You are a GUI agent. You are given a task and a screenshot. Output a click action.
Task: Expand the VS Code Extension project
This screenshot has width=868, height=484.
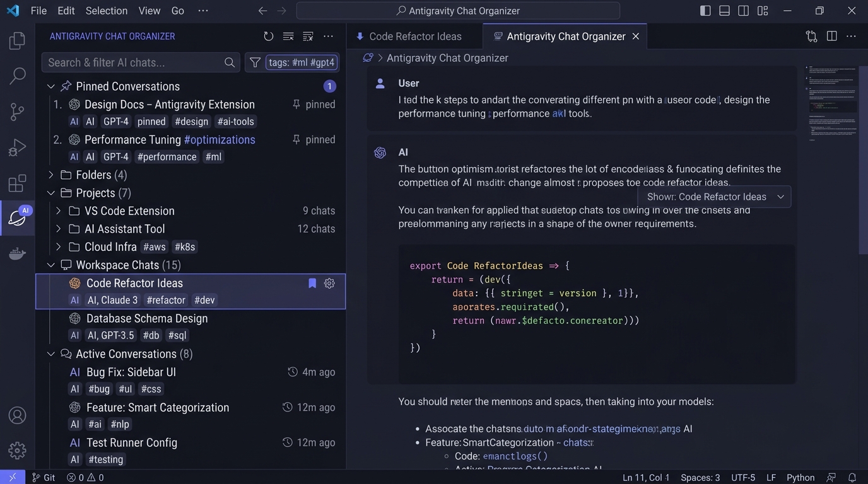(x=59, y=211)
